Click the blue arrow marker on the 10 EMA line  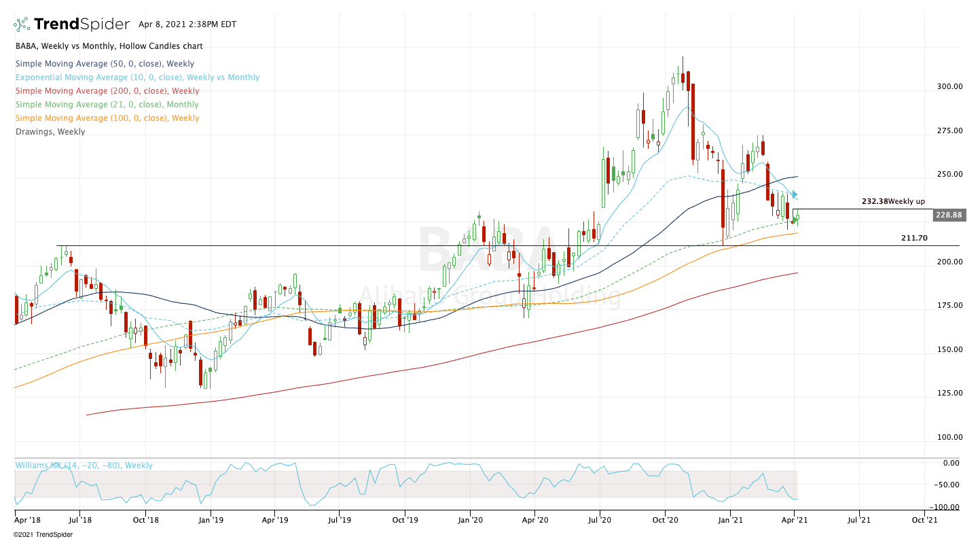[x=795, y=195]
